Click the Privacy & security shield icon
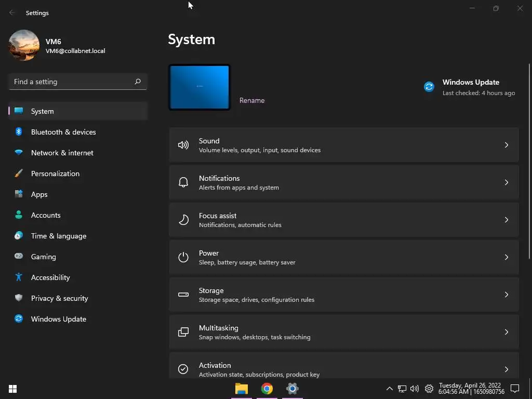Screen dimensions: 532x399 click(19, 298)
